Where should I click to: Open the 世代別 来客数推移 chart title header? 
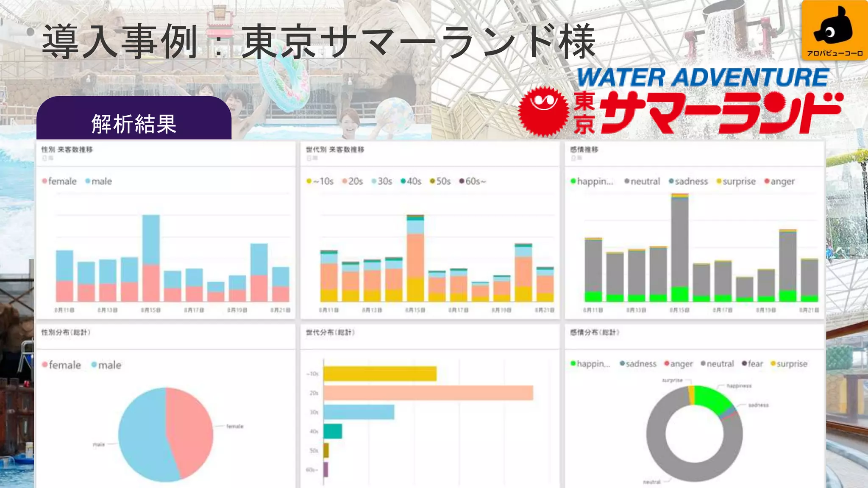335,150
